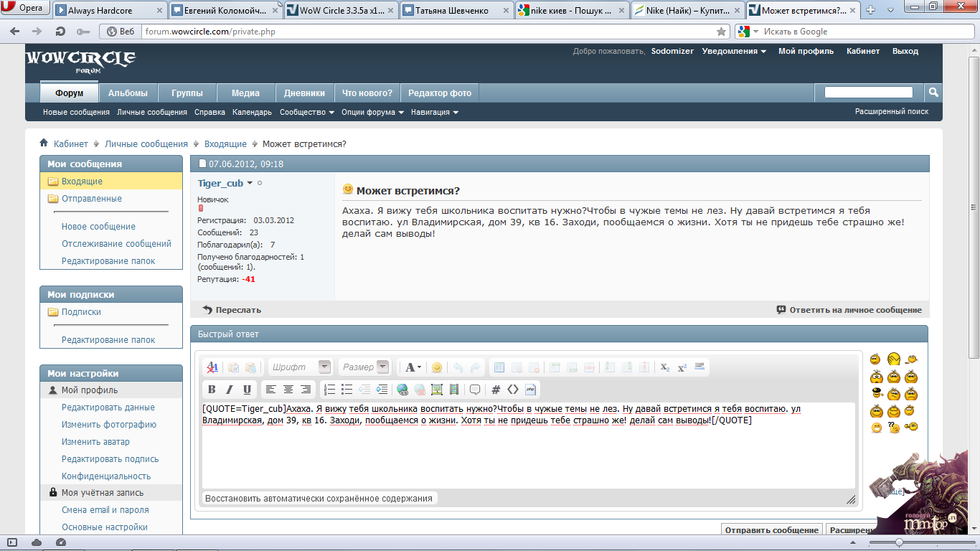Screen dimensions: 980x551
Task: Click Ответить на личное сообщение
Action: [849, 310]
